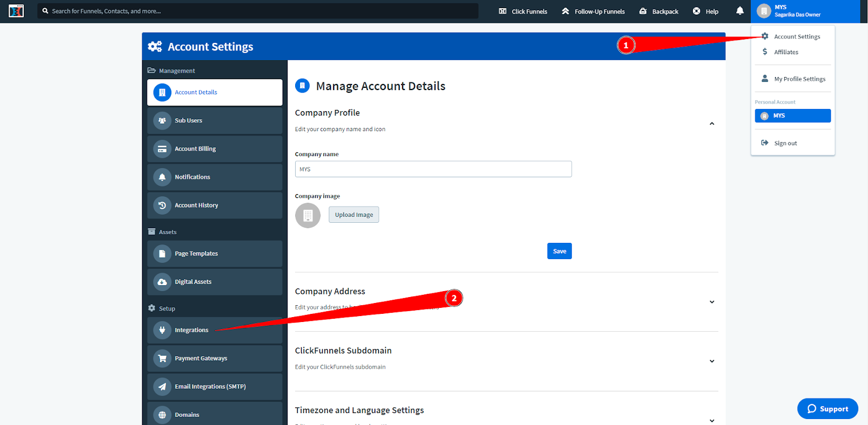Open Payment Gateways setup page
This screenshot has width=868, height=425.
215,358
